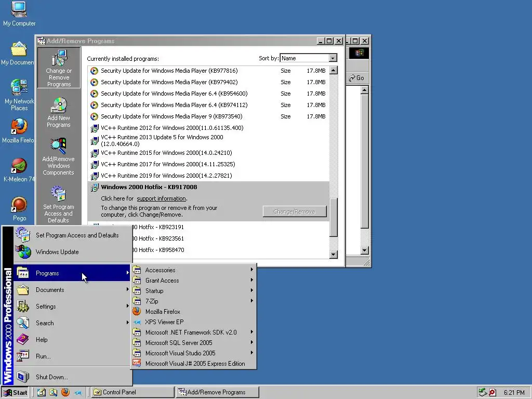Click XPS Viewer quick launch icon
532x399 pixels.
pos(78,393)
